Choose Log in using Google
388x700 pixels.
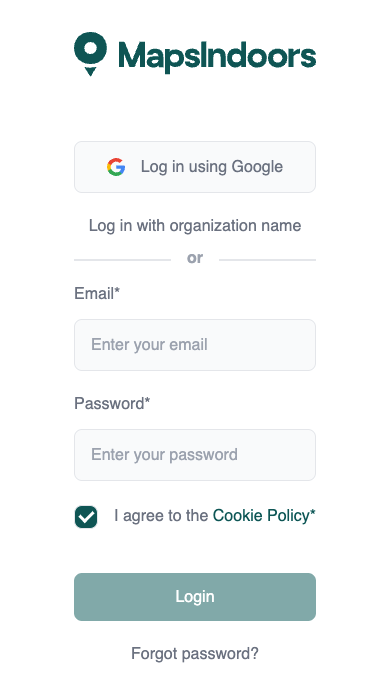pyautogui.click(x=195, y=167)
